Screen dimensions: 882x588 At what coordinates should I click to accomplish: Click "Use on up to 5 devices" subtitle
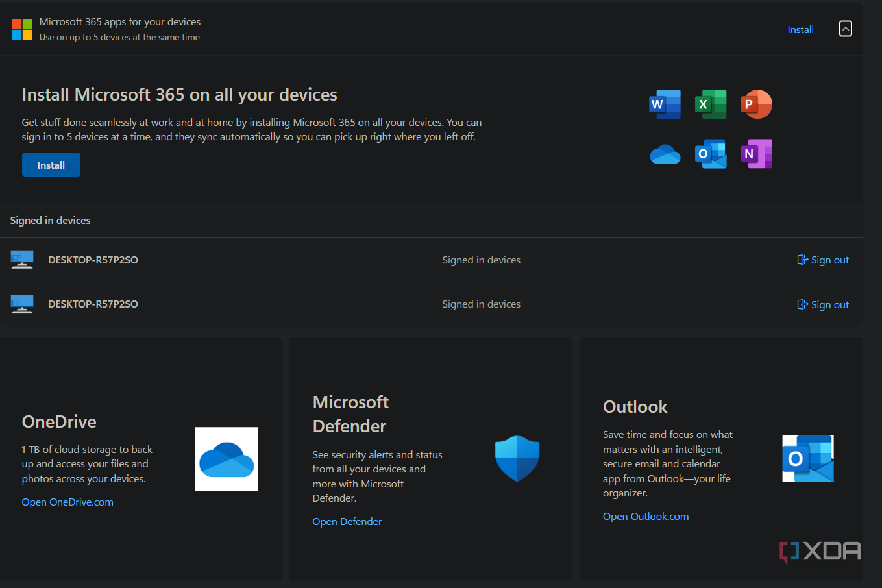coord(119,38)
